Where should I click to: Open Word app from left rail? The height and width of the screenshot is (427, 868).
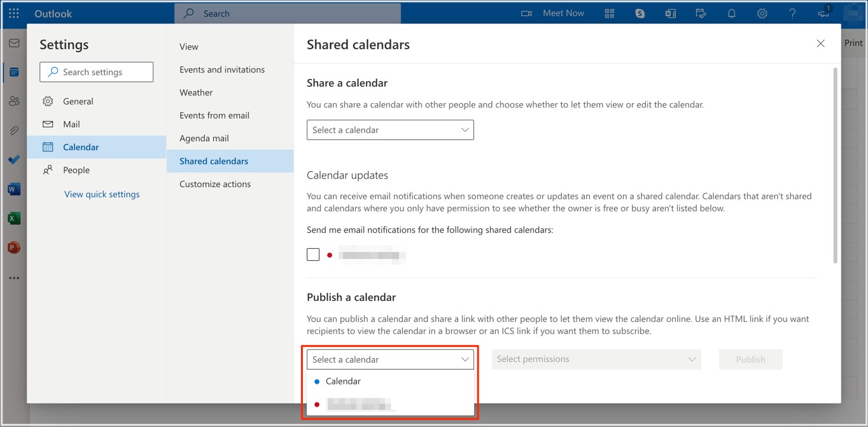pyautogui.click(x=14, y=189)
